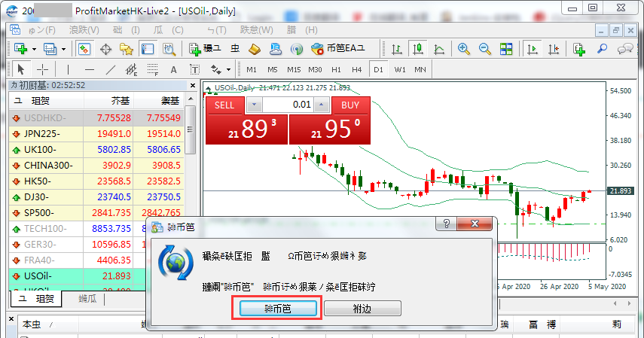Click the zoom in magnifier icon
The image size is (644, 338).
(464, 49)
